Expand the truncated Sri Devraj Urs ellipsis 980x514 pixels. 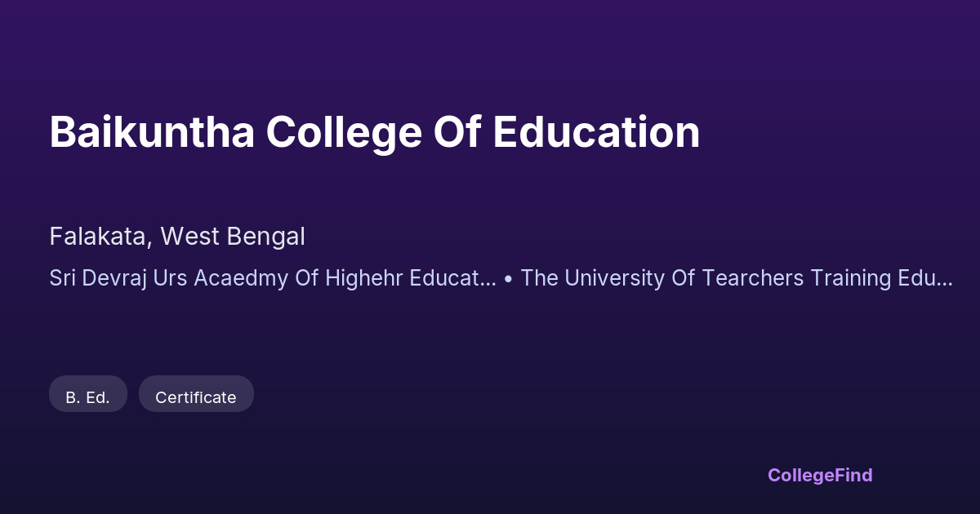[487, 278]
